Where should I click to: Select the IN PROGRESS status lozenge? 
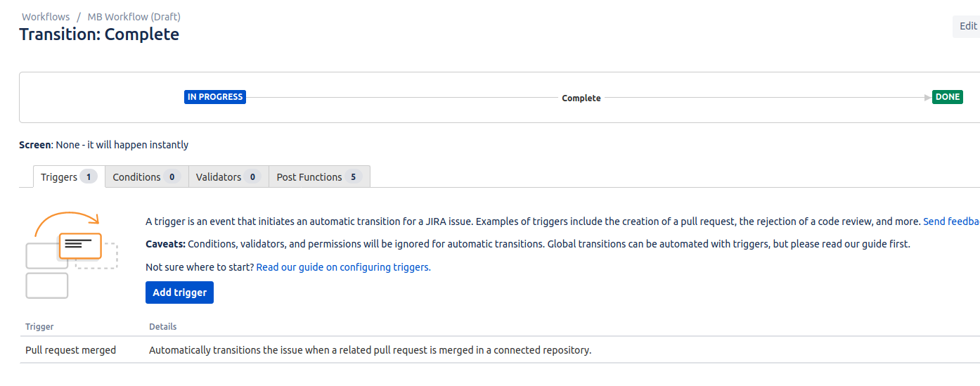215,97
